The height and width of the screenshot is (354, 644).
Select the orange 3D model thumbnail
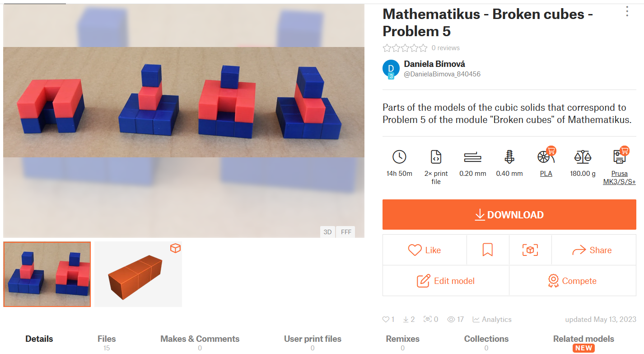click(x=138, y=274)
